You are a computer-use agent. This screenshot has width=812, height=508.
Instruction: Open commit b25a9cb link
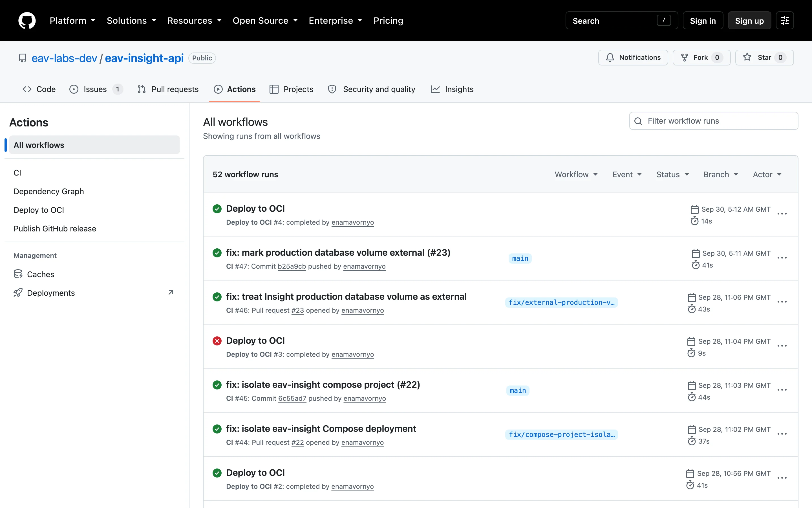click(x=292, y=266)
